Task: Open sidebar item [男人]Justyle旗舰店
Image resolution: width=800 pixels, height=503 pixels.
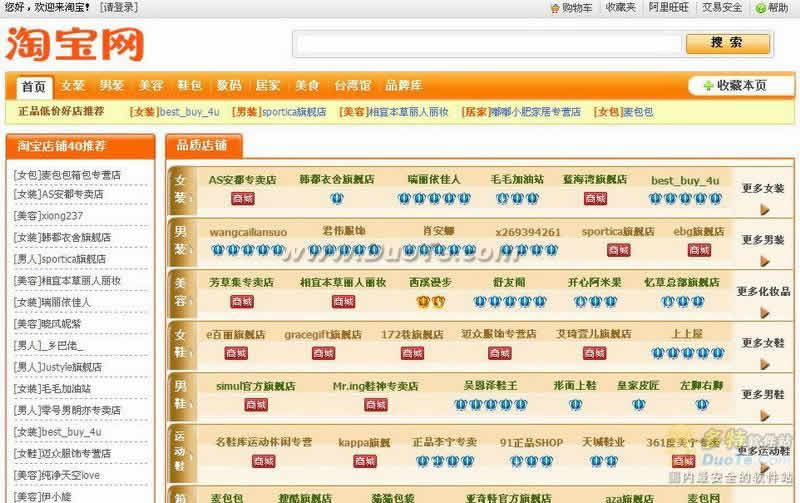Action: [58, 367]
